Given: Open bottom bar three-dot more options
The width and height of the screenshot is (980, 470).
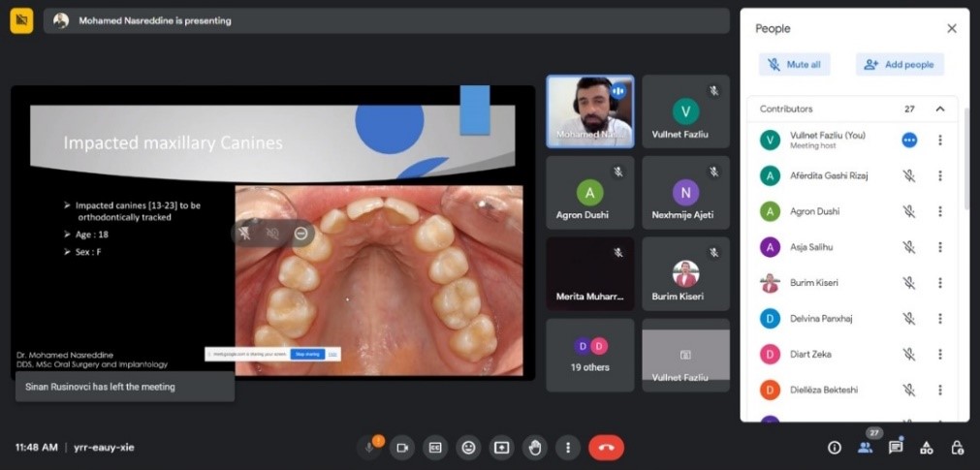Looking at the screenshot, I should pos(567,448).
